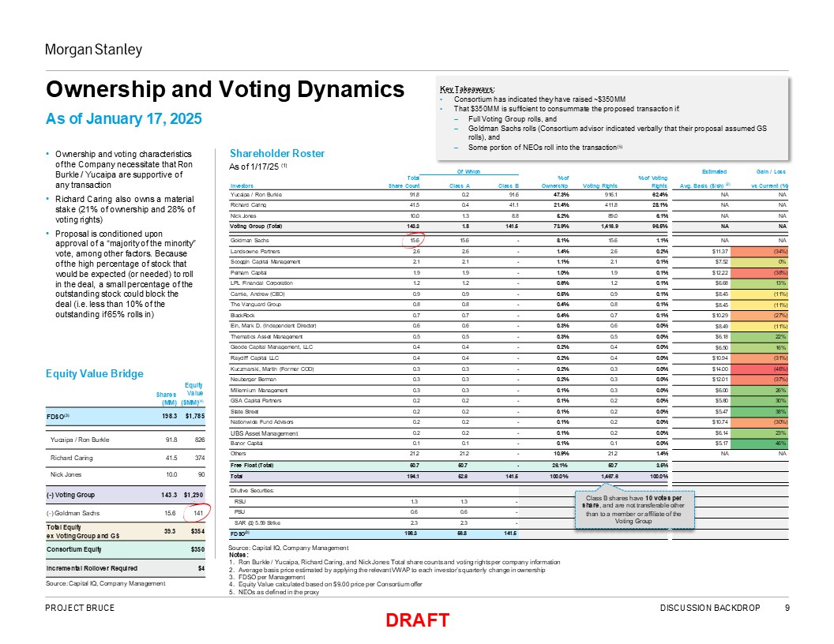Click the "PROJECT BRUCE" footer text

(80, 608)
